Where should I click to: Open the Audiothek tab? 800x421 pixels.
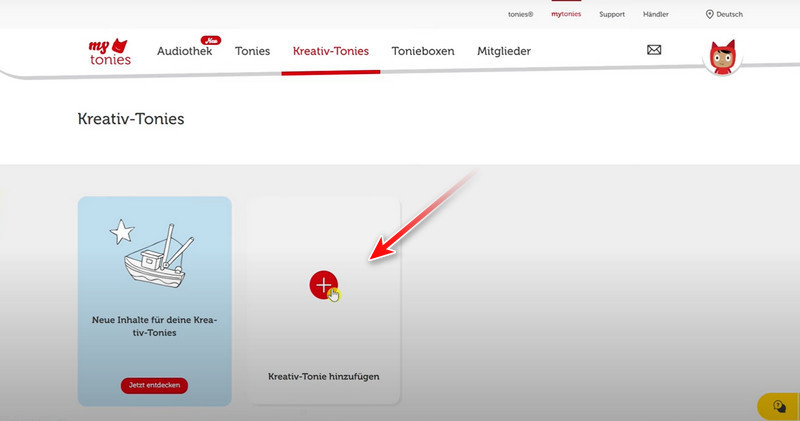(x=184, y=51)
